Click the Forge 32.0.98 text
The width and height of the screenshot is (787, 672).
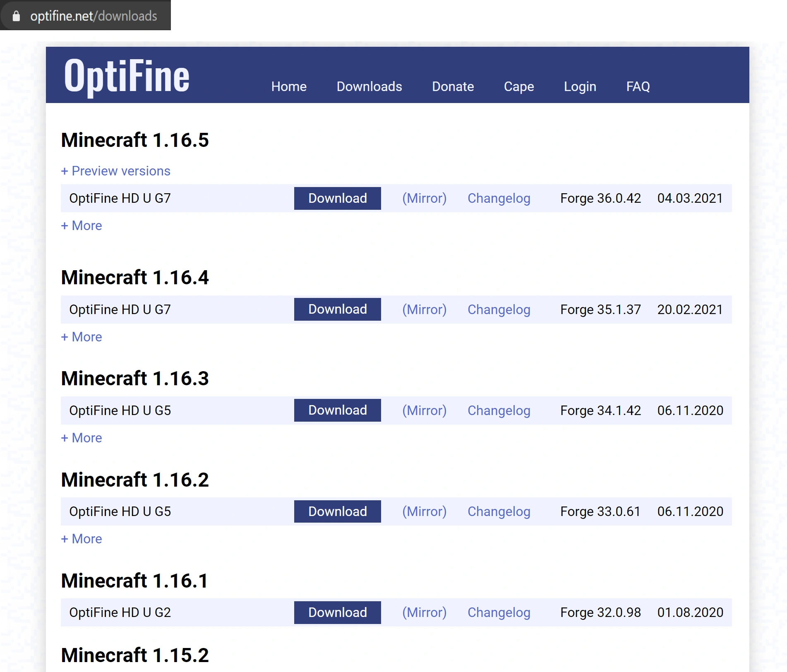(x=600, y=612)
